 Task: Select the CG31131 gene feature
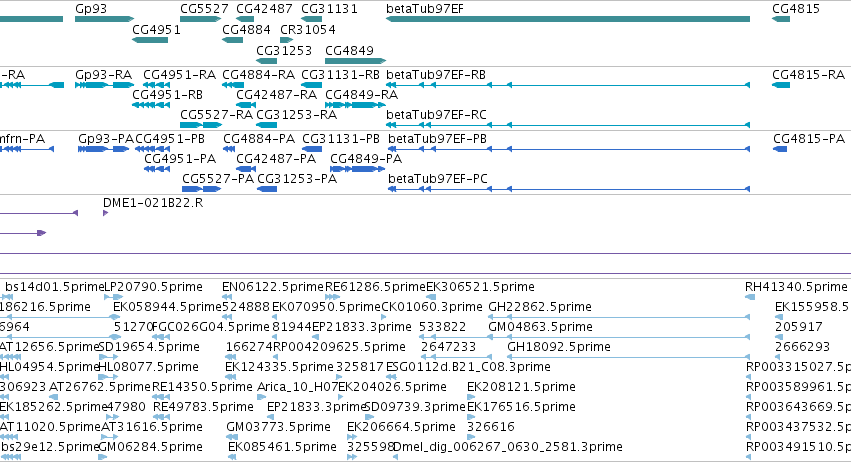[x=312, y=19]
